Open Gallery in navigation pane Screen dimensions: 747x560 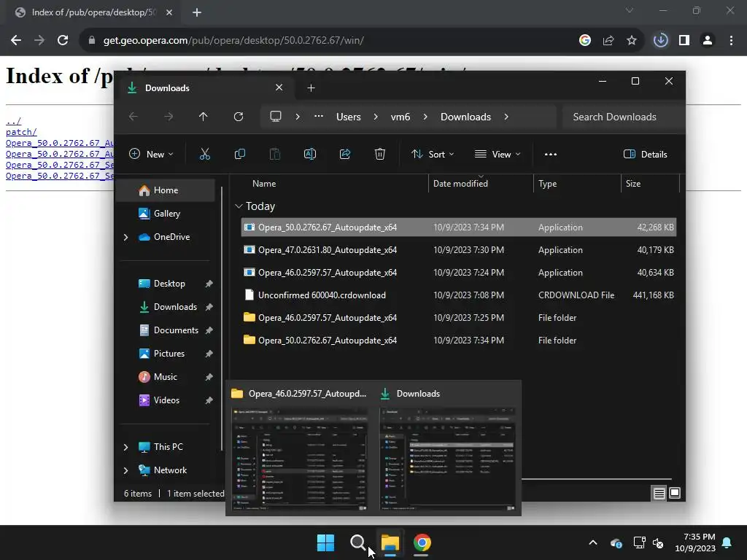[166, 214]
